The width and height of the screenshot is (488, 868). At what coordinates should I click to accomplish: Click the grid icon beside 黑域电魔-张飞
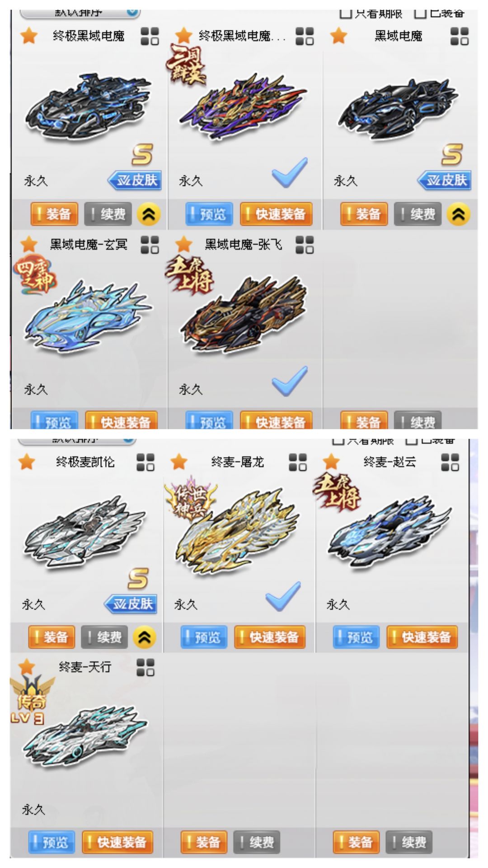click(305, 245)
